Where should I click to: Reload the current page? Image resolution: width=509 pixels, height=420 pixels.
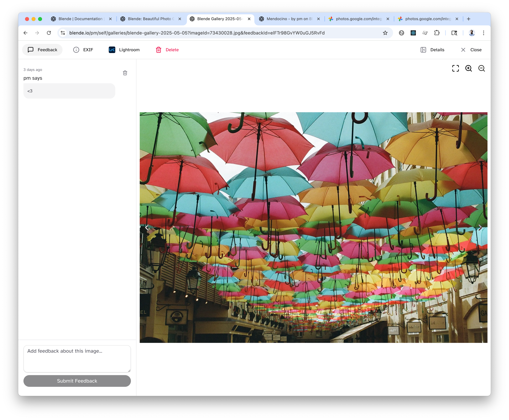tap(49, 33)
